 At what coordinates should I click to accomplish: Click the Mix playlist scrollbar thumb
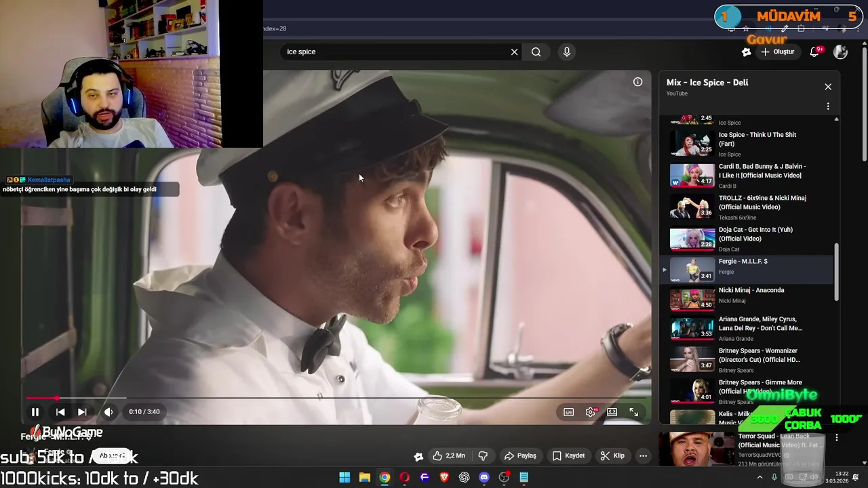[x=836, y=271]
